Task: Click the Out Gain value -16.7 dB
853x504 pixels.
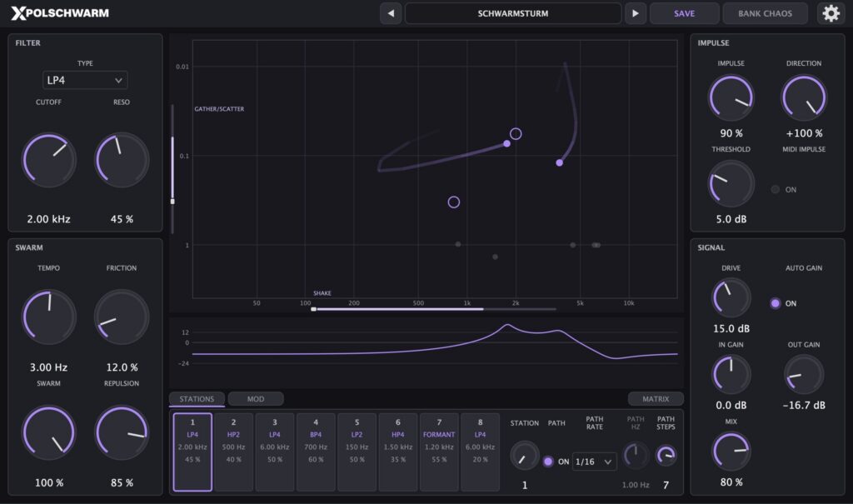Action: click(x=804, y=406)
